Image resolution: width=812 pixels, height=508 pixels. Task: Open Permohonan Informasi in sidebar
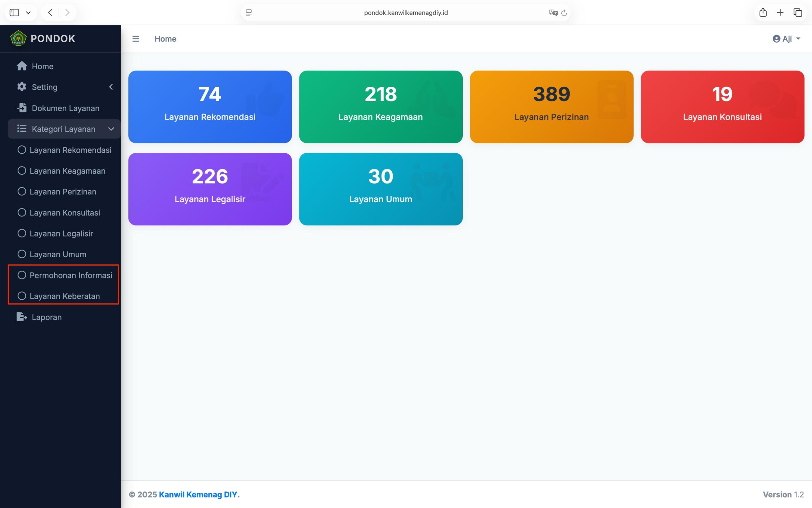(x=64, y=275)
